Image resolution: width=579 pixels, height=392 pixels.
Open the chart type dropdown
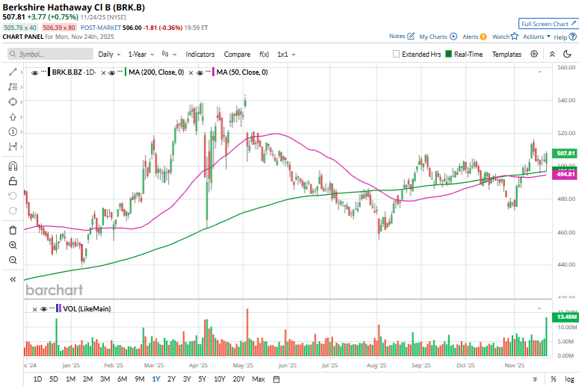(x=169, y=55)
